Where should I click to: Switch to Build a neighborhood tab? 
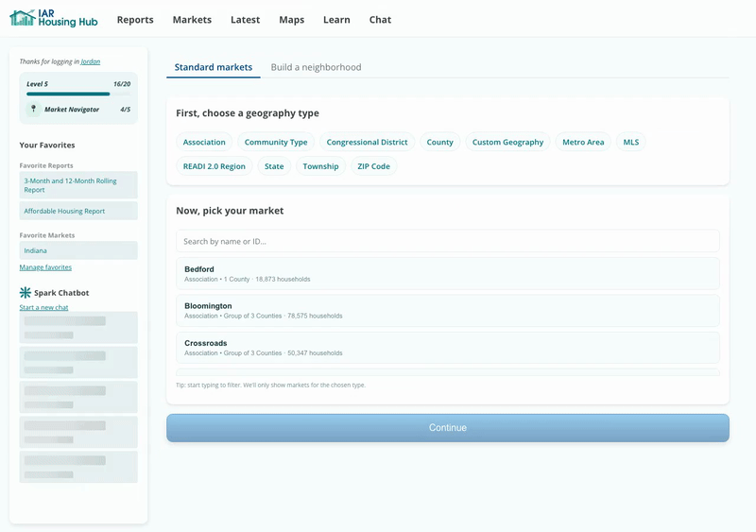(x=316, y=67)
